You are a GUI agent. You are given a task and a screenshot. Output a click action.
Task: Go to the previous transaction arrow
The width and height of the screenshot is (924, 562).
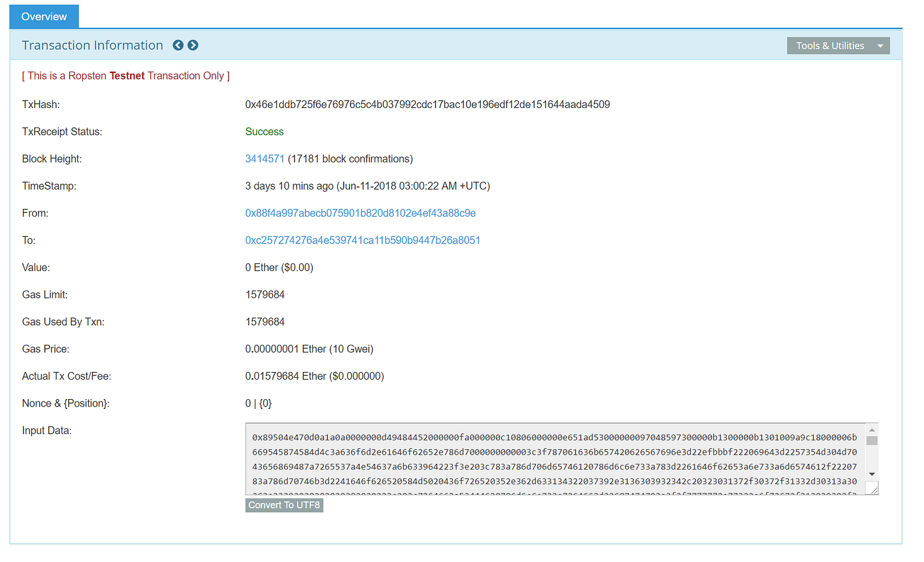[178, 45]
